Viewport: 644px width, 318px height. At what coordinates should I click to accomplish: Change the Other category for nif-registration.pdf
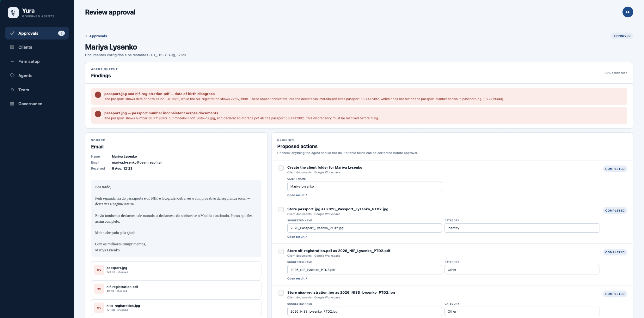[x=522, y=270]
